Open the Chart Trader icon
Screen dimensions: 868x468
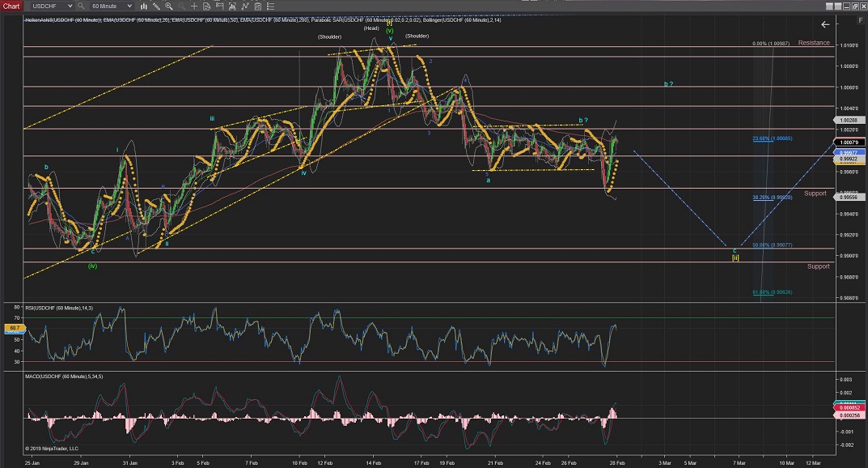(219, 6)
